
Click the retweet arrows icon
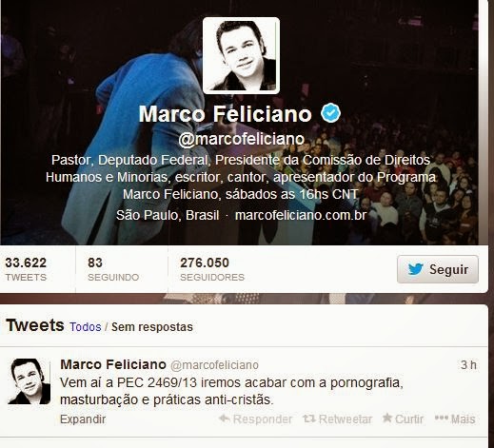tap(309, 419)
